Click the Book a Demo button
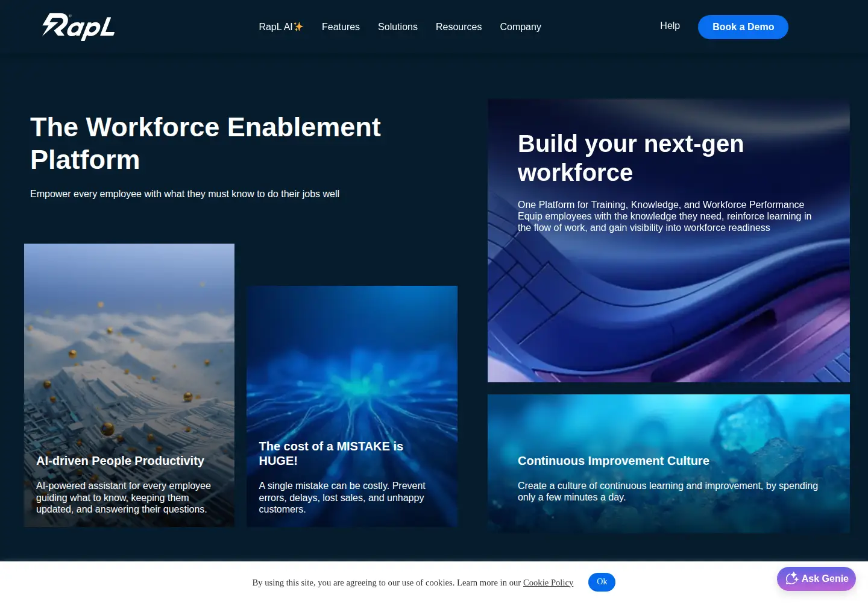The image size is (868, 603). coord(743,27)
